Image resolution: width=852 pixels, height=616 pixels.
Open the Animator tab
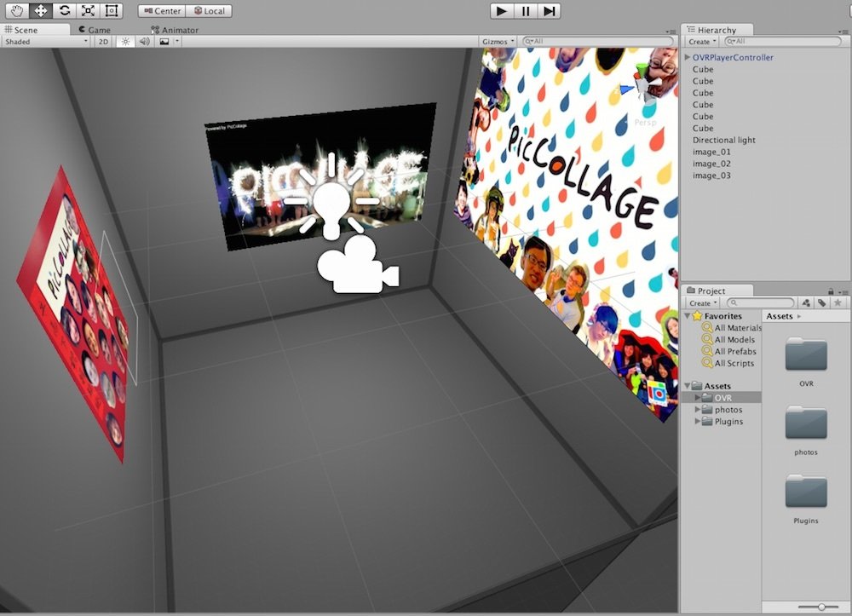tap(175, 30)
